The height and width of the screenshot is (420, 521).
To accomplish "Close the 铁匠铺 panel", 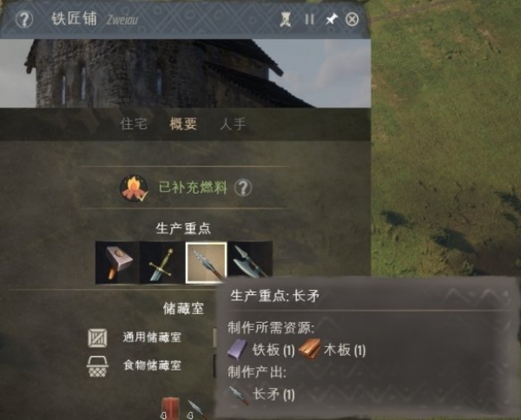I will point(352,19).
